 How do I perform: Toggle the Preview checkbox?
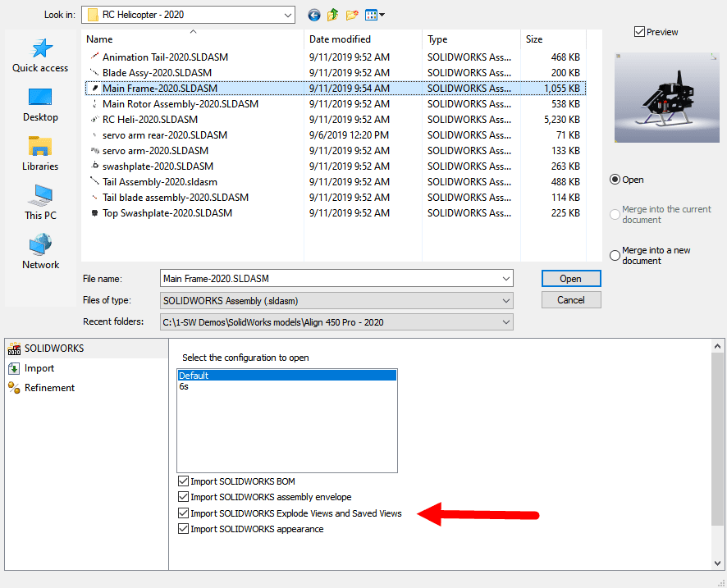[639, 32]
